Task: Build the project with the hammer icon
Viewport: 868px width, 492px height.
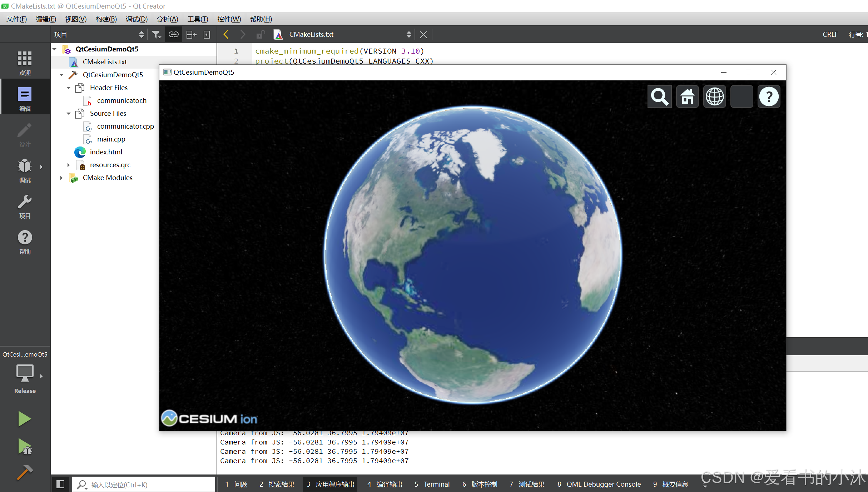Action: coord(24,472)
